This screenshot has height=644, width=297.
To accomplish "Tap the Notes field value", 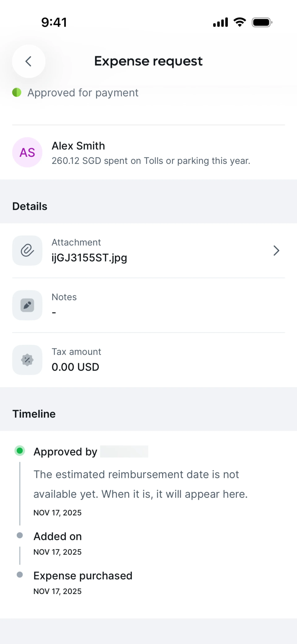I will (x=54, y=313).
